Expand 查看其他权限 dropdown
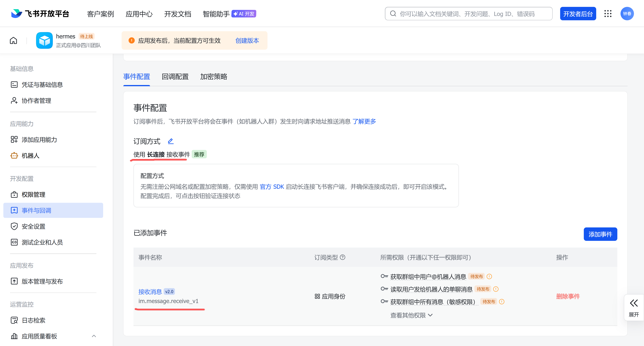 coord(412,315)
